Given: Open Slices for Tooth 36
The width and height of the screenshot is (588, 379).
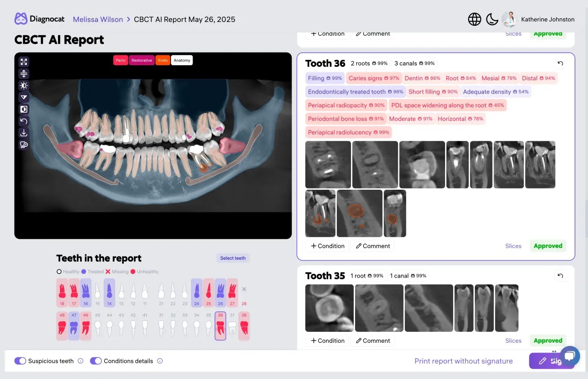Looking at the screenshot, I should [513, 246].
